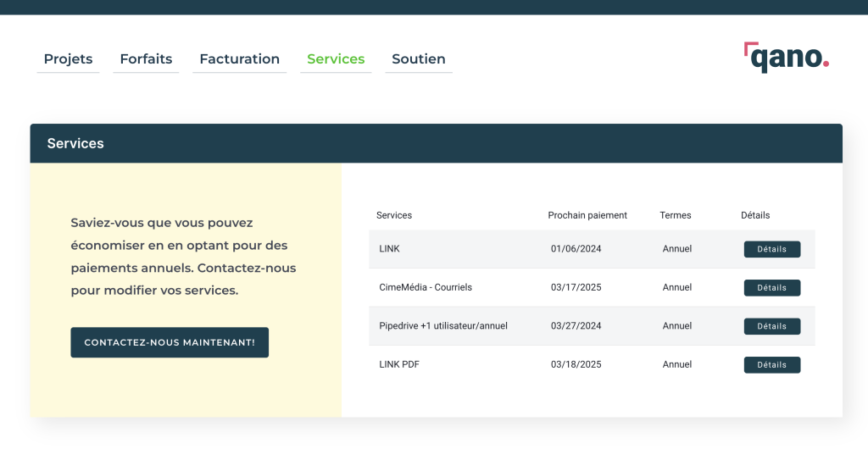This screenshot has height=449, width=868.
Task: Select the Services navigation tab
Action: coord(336,59)
